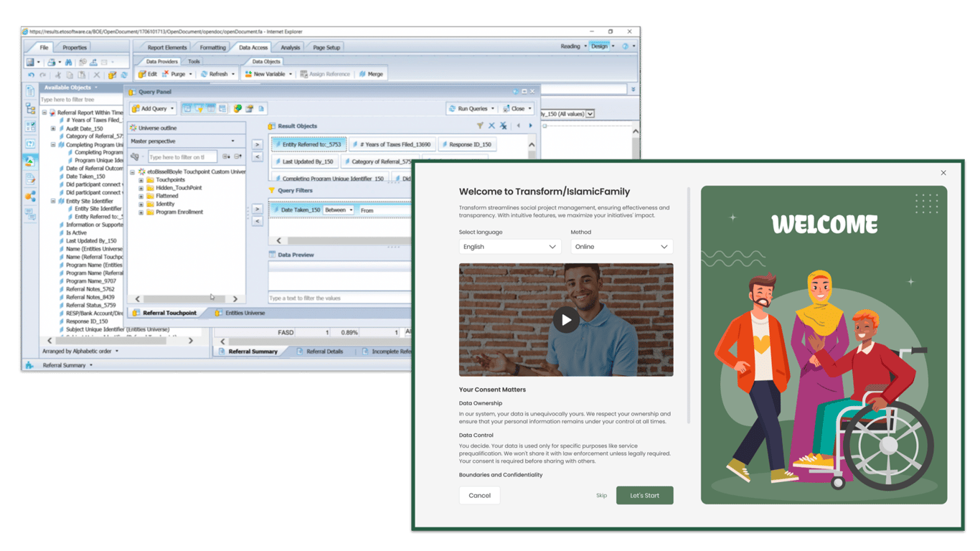The image size is (980, 551).
Task: Click the 'Type here to filter tree' field
Action: coord(80,100)
